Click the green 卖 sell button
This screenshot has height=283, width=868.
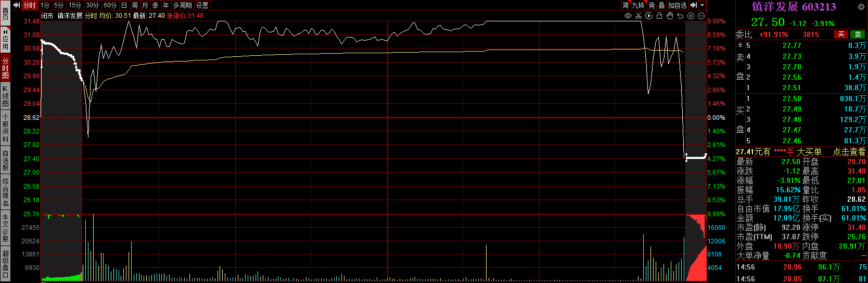[x=858, y=34]
